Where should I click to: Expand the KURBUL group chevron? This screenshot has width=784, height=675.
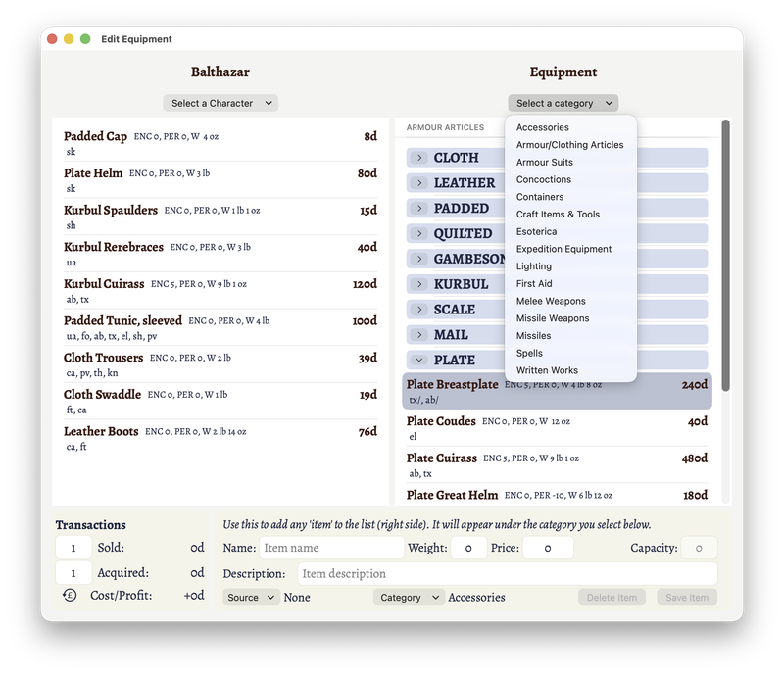pyautogui.click(x=419, y=284)
